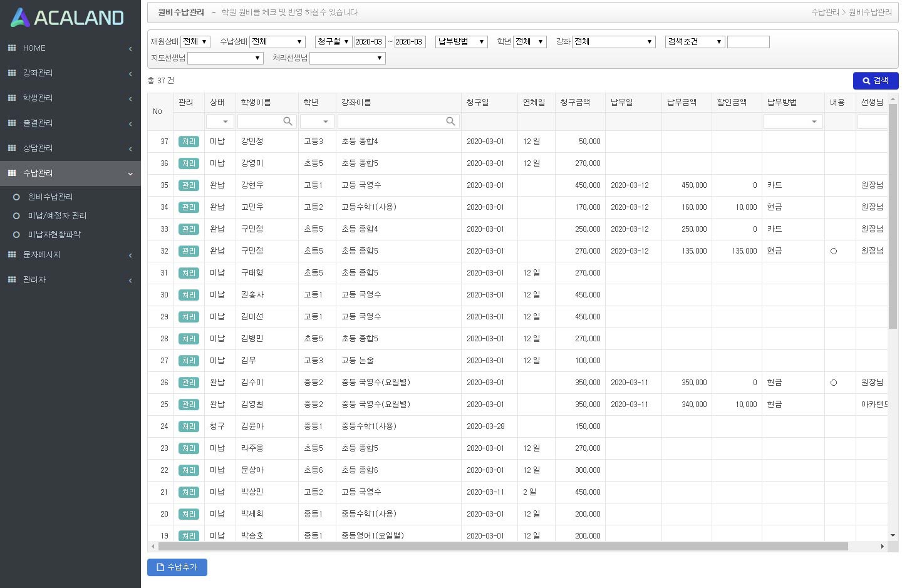Click 내용 circle mark in row 26
907x588 pixels.
pyautogui.click(x=833, y=383)
